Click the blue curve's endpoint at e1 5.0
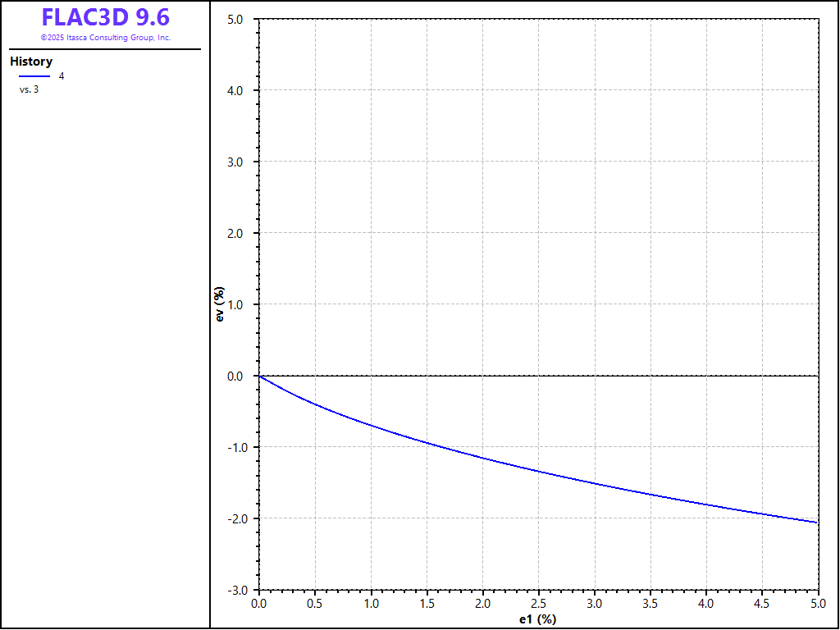The height and width of the screenshot is (630, 840). coord(817,522)
